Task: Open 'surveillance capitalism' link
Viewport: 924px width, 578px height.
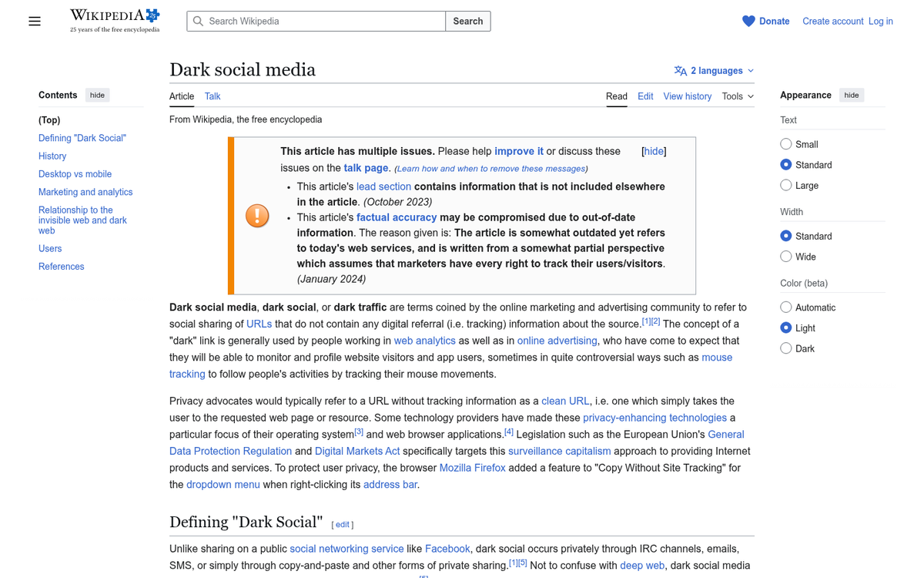Action: [559, 451]
